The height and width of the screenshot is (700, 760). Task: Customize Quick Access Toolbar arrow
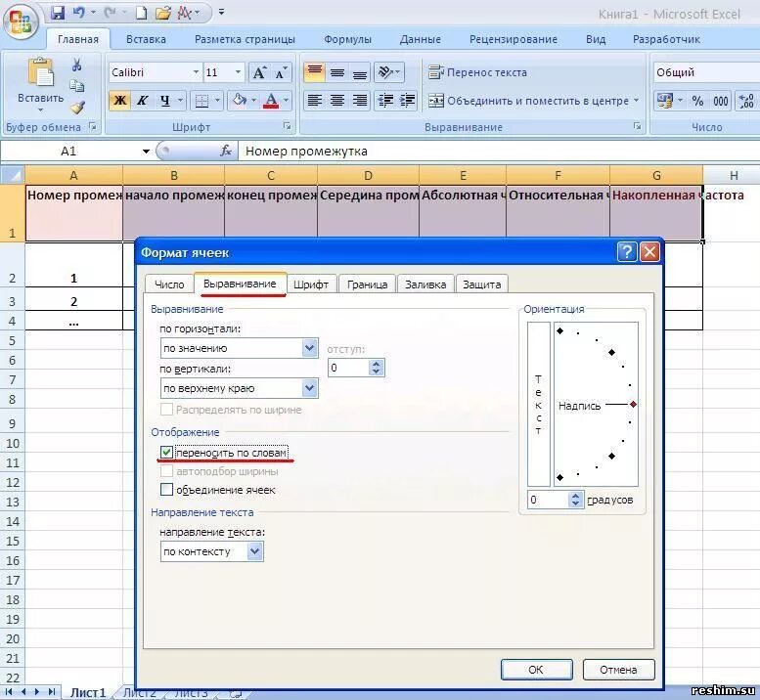[x=221, y=12]
